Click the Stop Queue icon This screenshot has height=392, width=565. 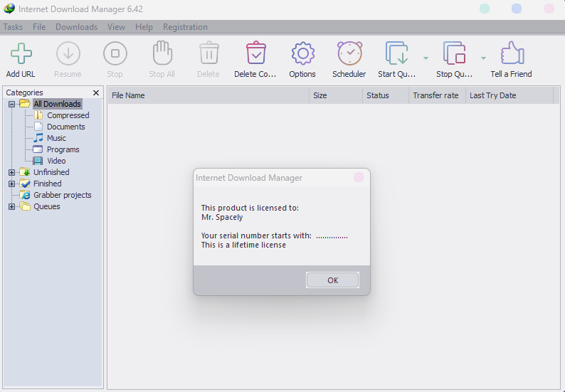click(x=455, y=53)
